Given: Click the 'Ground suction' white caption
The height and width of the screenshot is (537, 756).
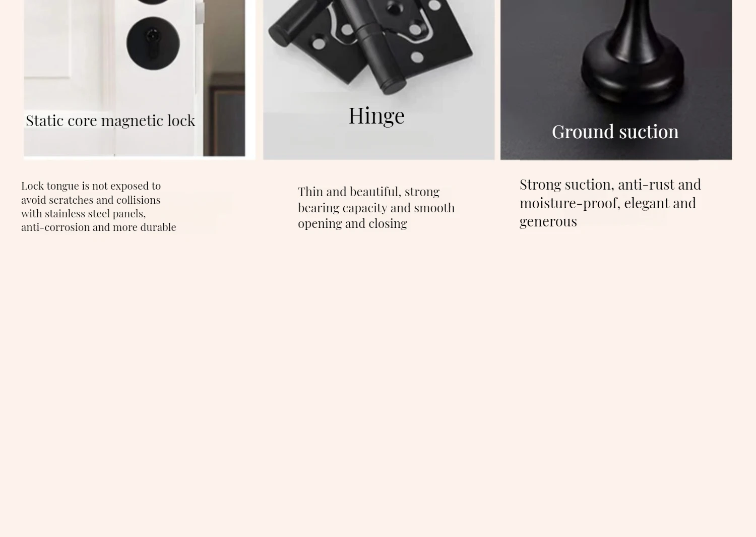Looking at the screenshot, I should pos(615,132).
